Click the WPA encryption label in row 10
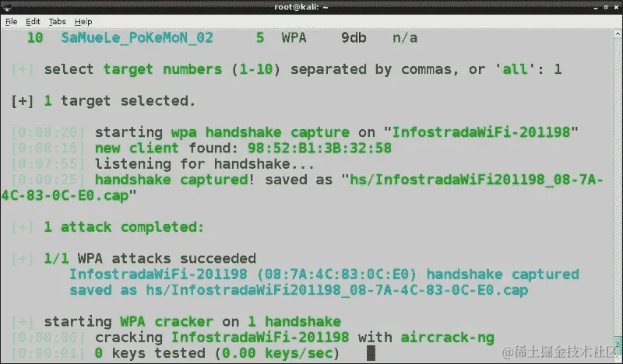The image size is (623, 364). pyautogui.click(x=294, y=37)
